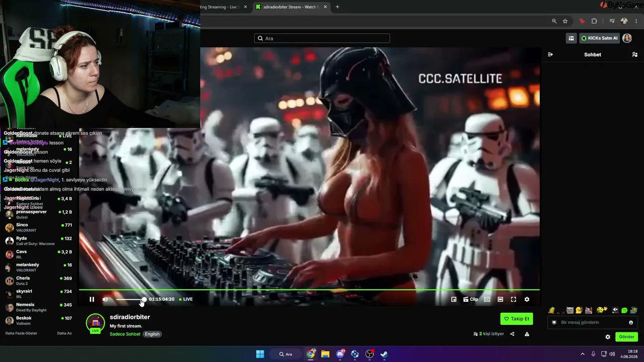The width and height of the screenshot is (644, 362).
Task: Open the Sadece Sohbet category link
Action: [125, 334]
